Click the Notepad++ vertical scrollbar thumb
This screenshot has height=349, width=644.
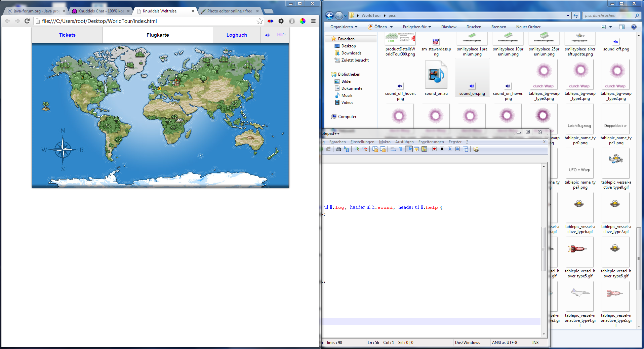[x=544, y=249]
